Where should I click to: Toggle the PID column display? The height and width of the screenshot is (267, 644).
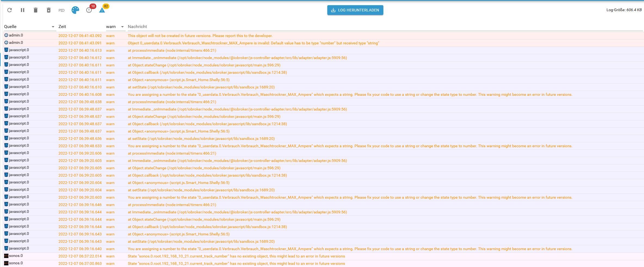61,10
